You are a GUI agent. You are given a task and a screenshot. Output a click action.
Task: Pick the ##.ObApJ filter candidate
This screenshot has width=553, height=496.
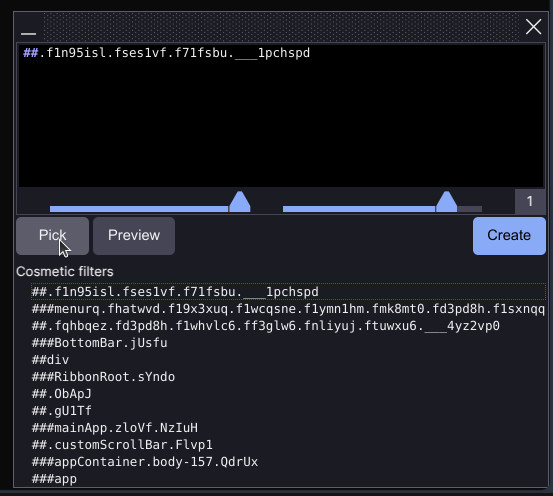[x=62, y=394]
